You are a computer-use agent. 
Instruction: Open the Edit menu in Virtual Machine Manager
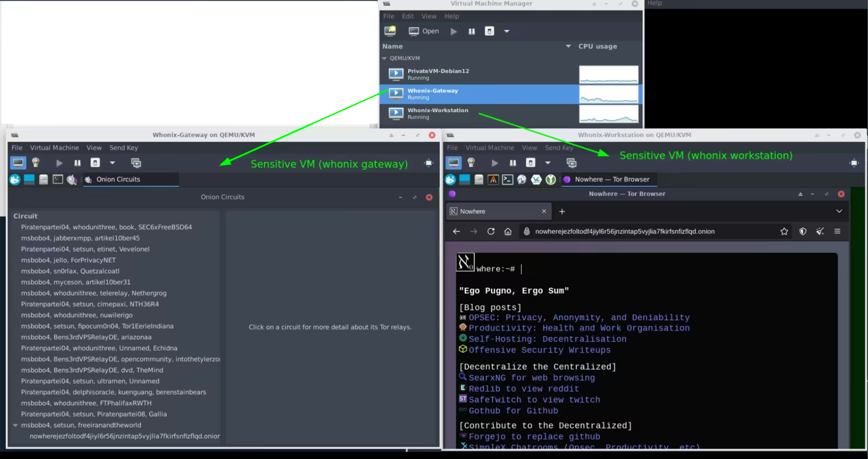click(x=408, y=16)
